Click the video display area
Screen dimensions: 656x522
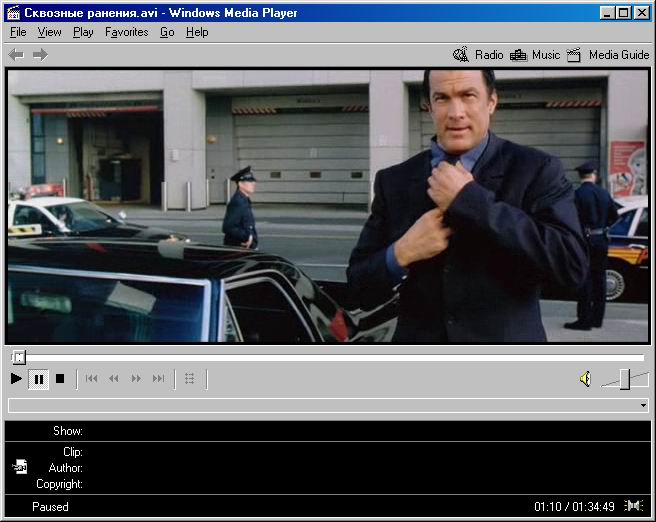click(328, 206)
